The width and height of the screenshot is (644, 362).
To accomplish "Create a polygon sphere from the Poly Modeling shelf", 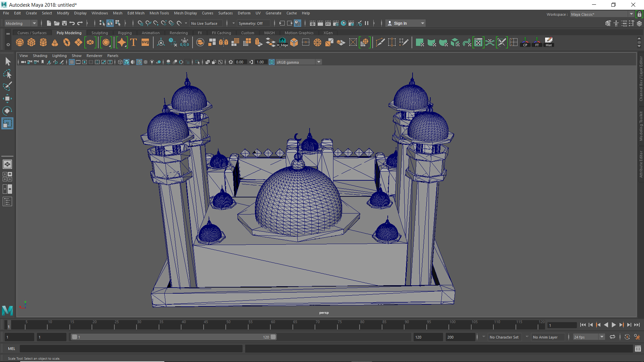I will coord(19,42).
